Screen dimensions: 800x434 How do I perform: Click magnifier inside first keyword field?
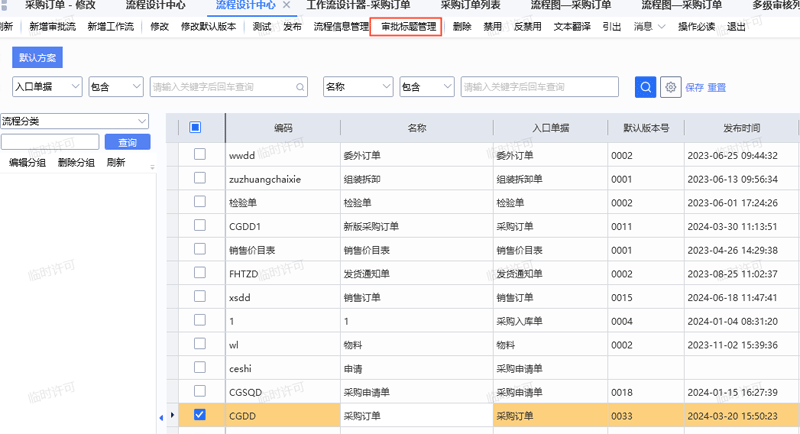[301, 87]
